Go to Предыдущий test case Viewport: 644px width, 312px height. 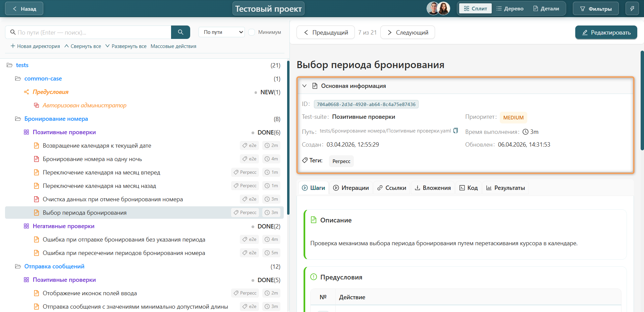click(326, 32)
